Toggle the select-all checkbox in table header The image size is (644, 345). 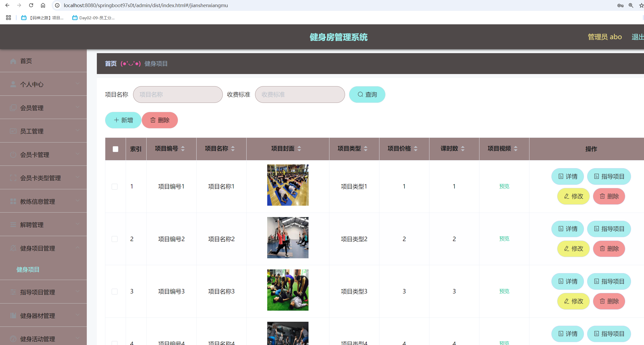point(115,149)
